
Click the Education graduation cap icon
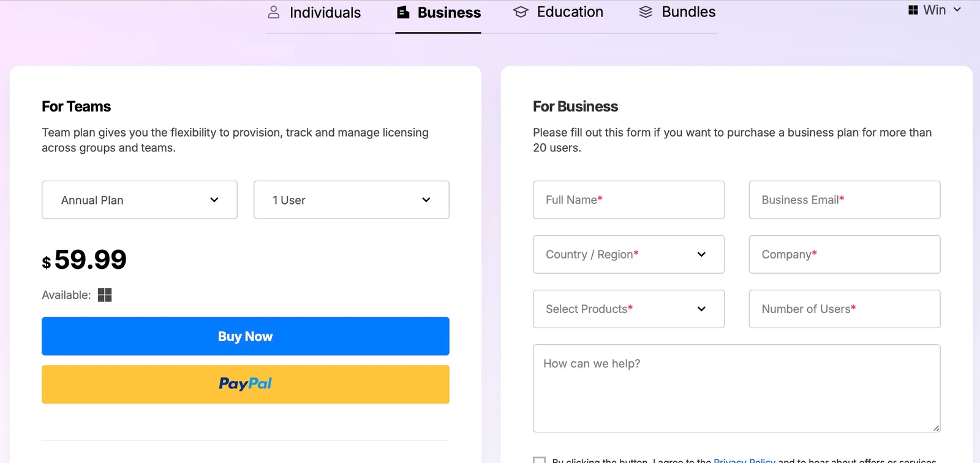click(x=521, y=12)
